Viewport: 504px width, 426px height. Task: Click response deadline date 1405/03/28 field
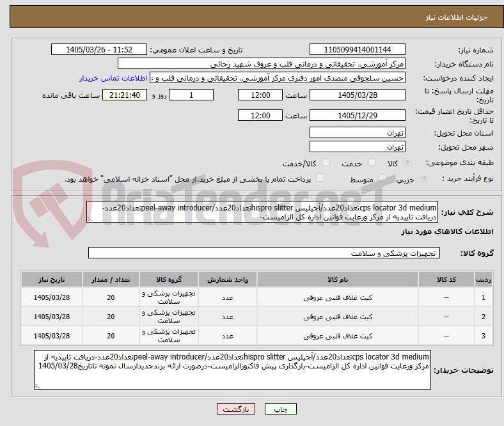(357, 95)
